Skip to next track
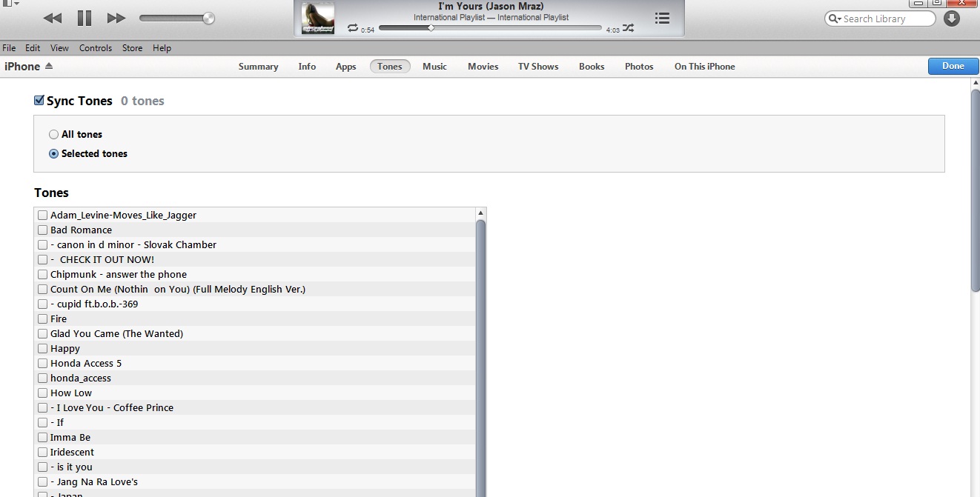 pyautogui.click(x=116, y=18)
